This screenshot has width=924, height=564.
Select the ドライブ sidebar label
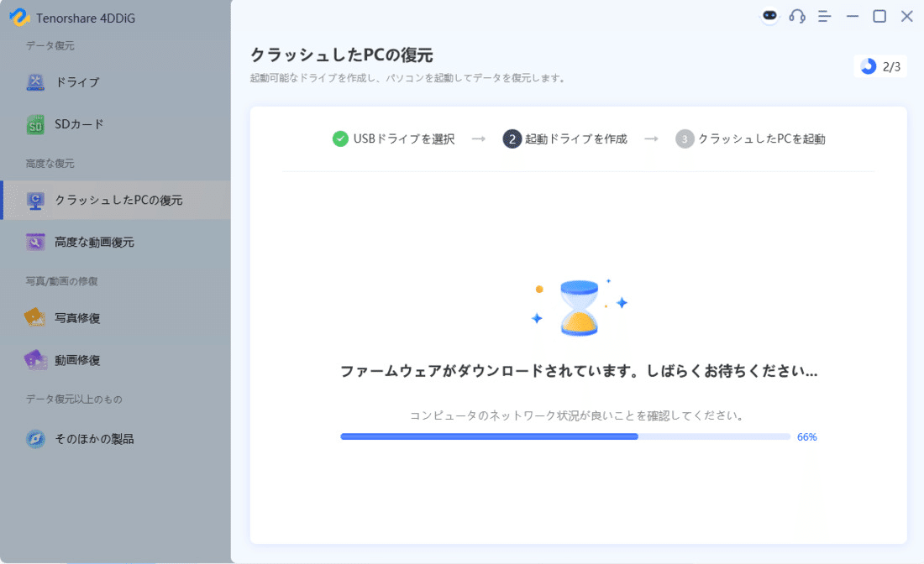point(77,82)
